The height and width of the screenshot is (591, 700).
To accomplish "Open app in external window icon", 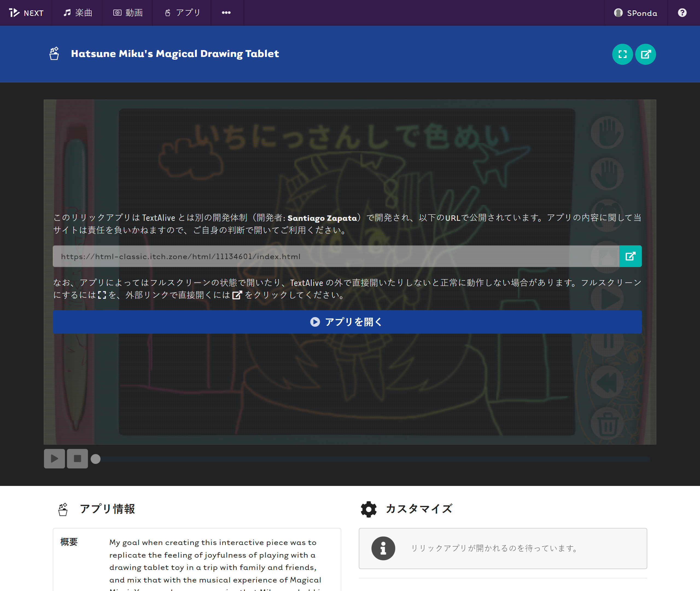I will pos(645,54).
